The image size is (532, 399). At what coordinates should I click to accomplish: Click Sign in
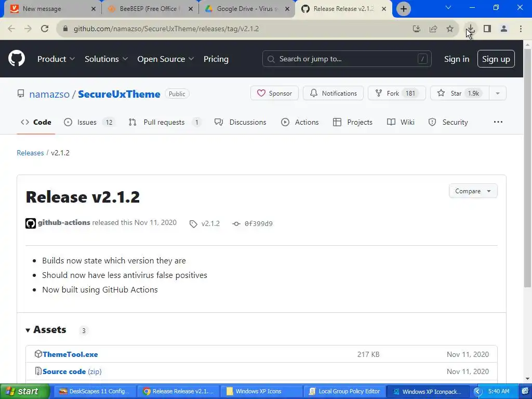tap(457, 59)
